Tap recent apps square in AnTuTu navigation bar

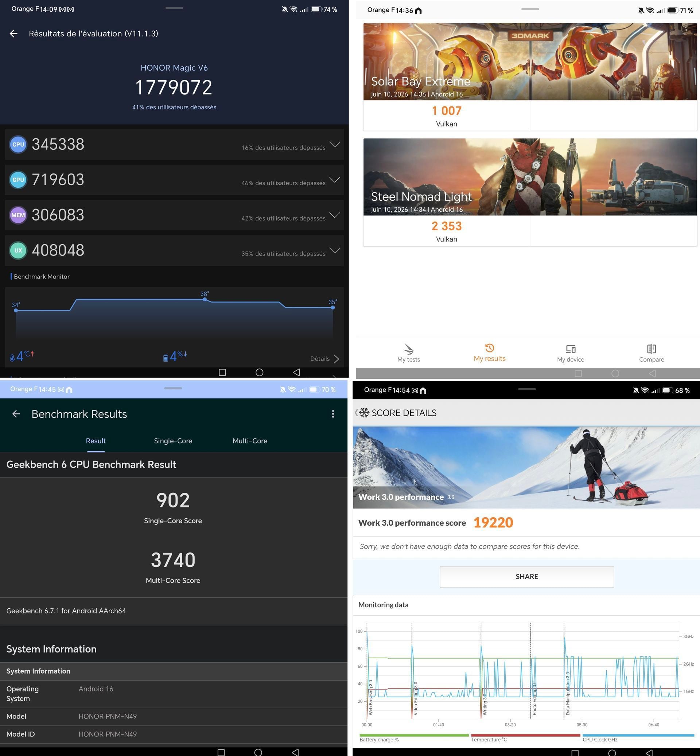222,372
